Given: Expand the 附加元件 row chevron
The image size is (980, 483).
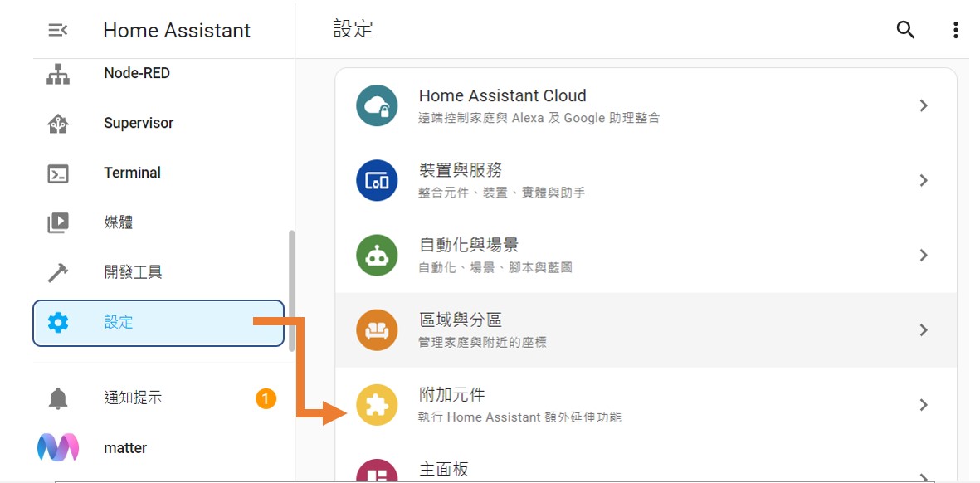Looking at the screenshot, I should pyautogui.click(x=924, y=405).
